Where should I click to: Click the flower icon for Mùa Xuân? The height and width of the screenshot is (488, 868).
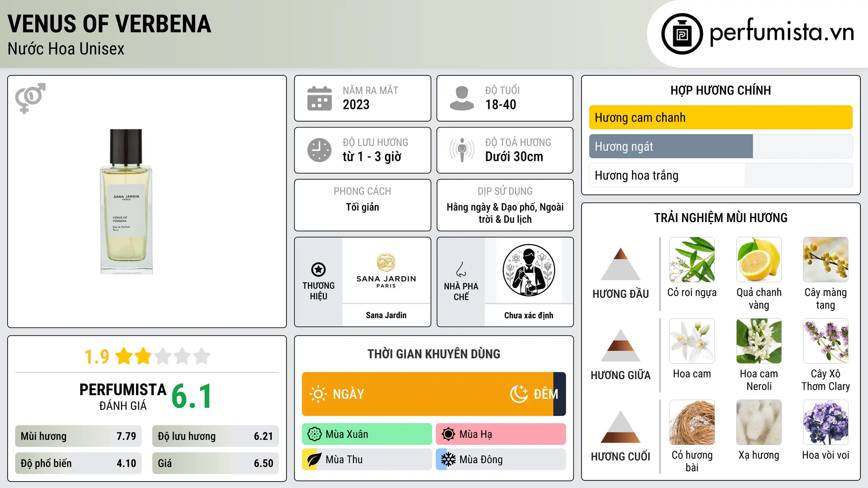(314, 434)
